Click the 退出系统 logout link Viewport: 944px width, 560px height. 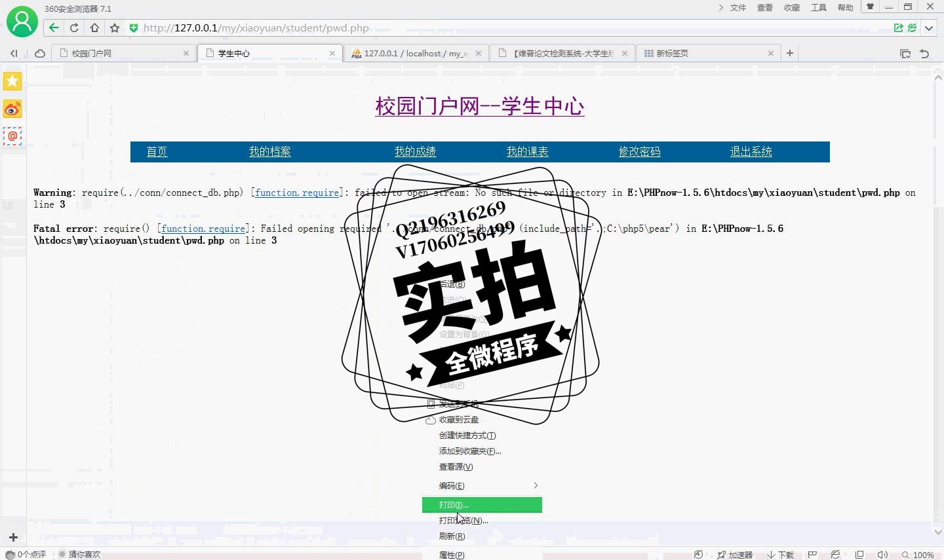(x=751, y=152)
